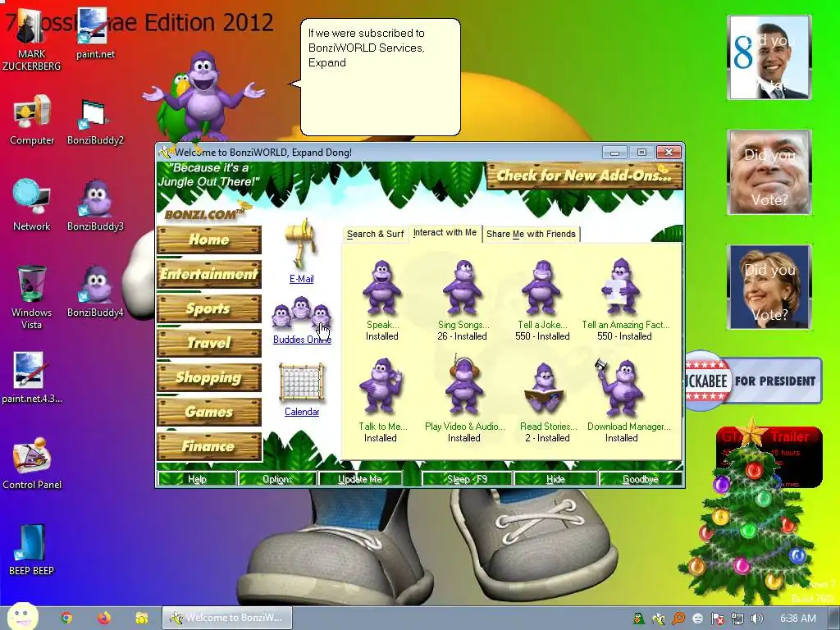The image size is (840, 630).
Task: Select the BonziBuddy4 desktop shortcut
Action: point(95,291)
